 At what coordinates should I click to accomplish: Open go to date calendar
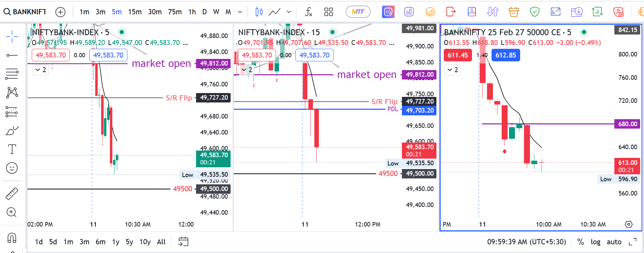click(x=183, y=242)
